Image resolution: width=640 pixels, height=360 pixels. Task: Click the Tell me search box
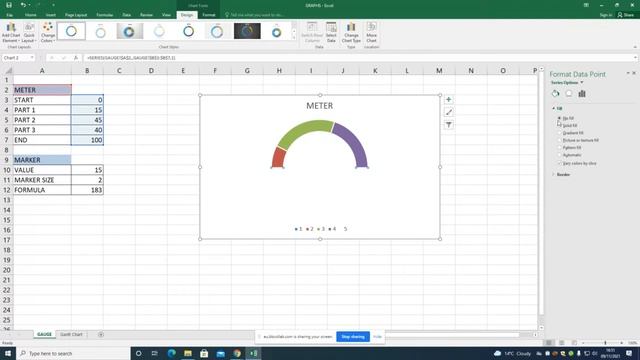coord(254,15)
